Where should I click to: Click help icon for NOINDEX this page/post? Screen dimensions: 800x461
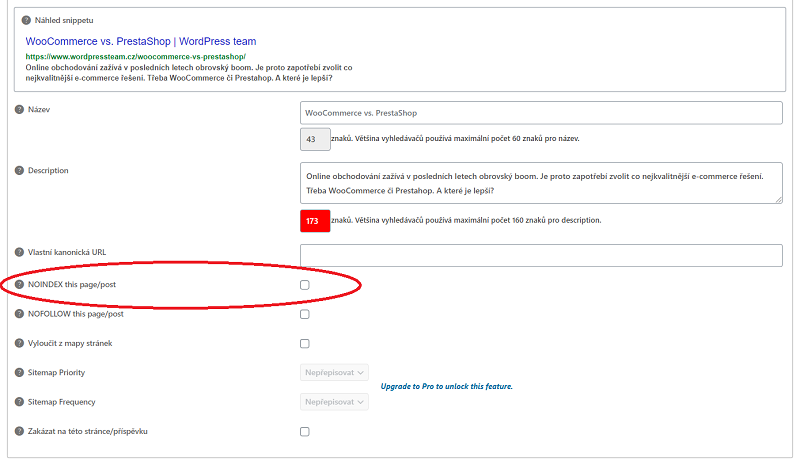click(x=19, y=285)
